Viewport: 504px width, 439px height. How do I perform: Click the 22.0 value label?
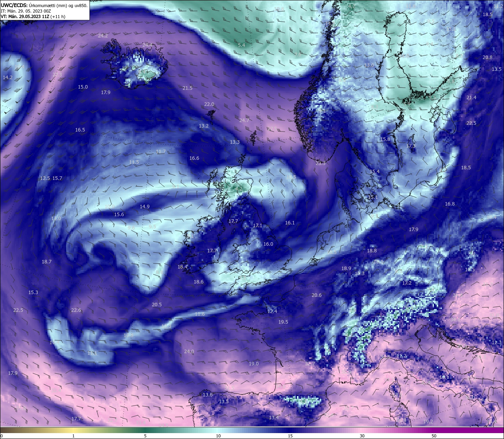click(x=209, y=104)
